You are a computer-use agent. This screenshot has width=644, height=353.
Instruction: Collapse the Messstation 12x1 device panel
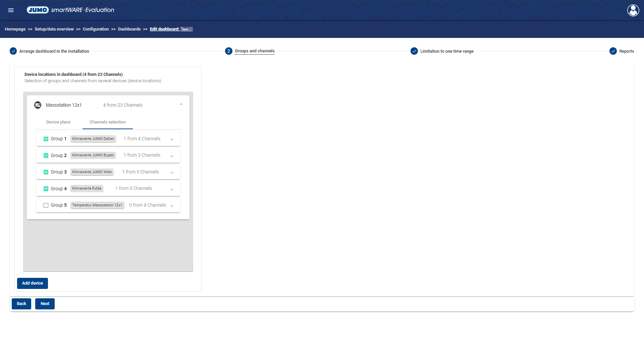point(181,104)
